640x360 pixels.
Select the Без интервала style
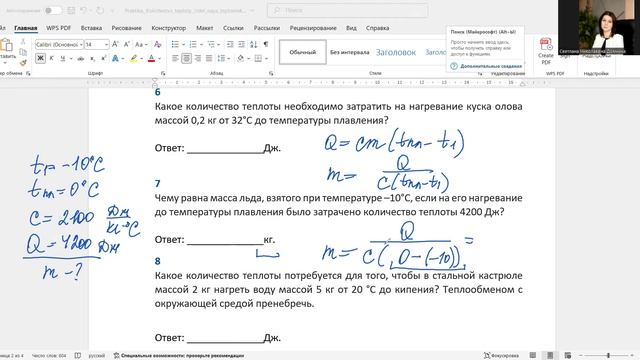(x=350, y=52)
